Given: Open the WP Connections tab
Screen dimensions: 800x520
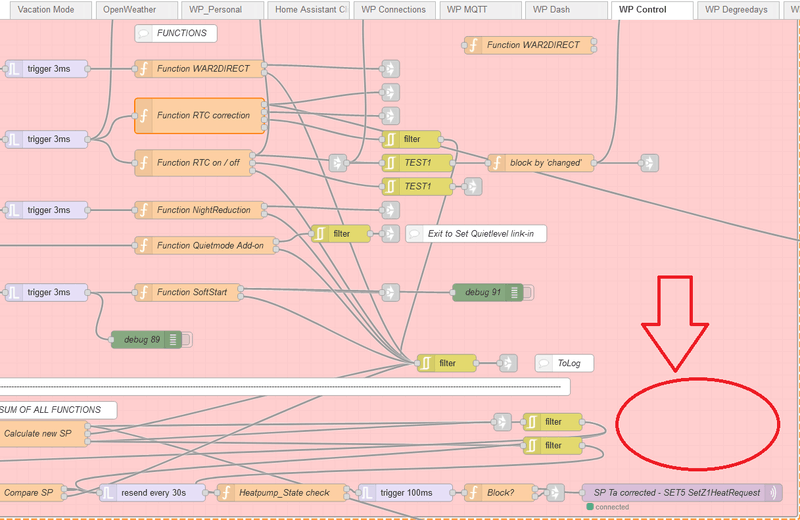Looking at the screenshot, I should pos(393,10).
